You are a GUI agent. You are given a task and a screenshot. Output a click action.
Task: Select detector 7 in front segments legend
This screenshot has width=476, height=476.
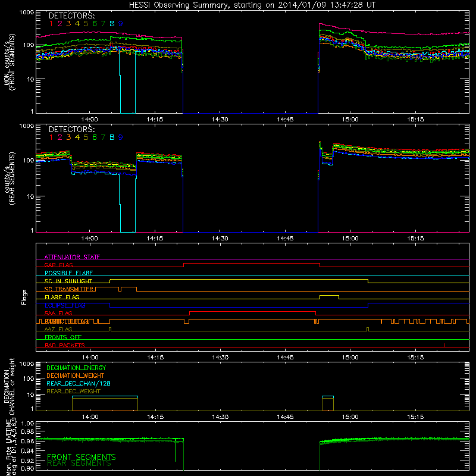[103, 24]
